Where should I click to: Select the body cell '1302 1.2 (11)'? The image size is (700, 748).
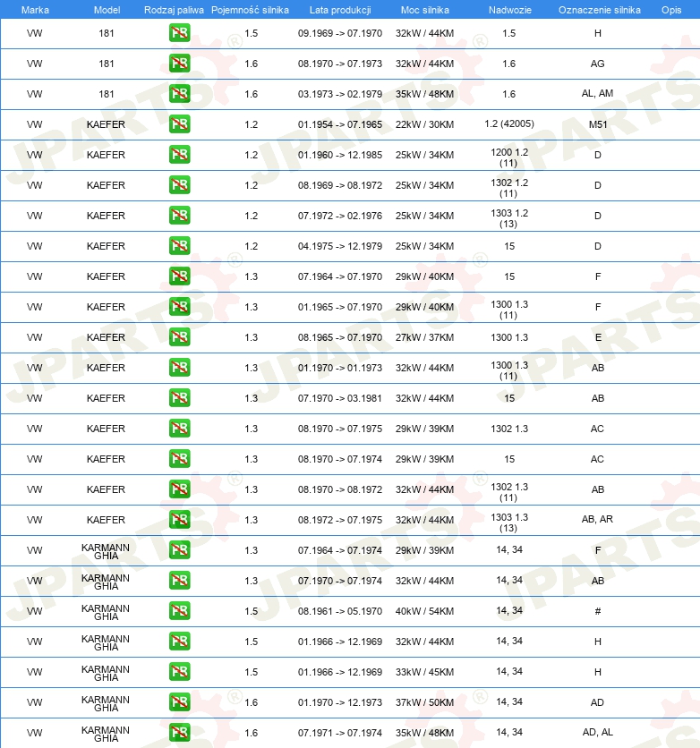(509, 188)
